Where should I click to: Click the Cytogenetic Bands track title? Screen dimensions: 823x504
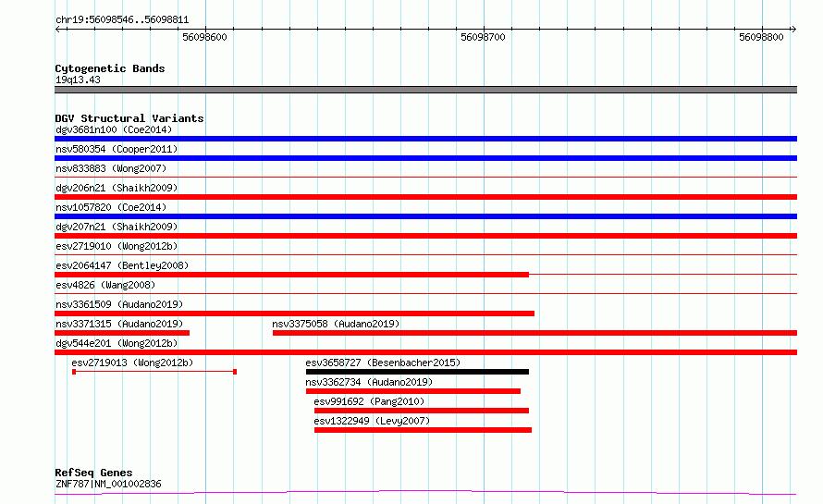click(110, 68)
